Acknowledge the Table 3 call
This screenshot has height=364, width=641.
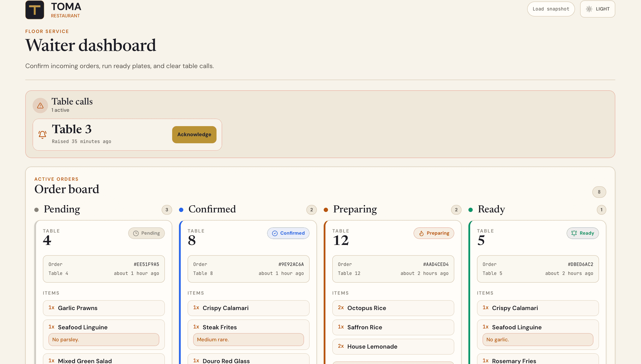[194, 134]
